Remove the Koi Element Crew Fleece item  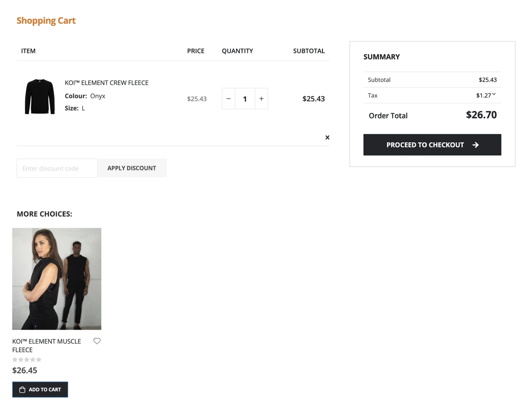tap(327, 137)
